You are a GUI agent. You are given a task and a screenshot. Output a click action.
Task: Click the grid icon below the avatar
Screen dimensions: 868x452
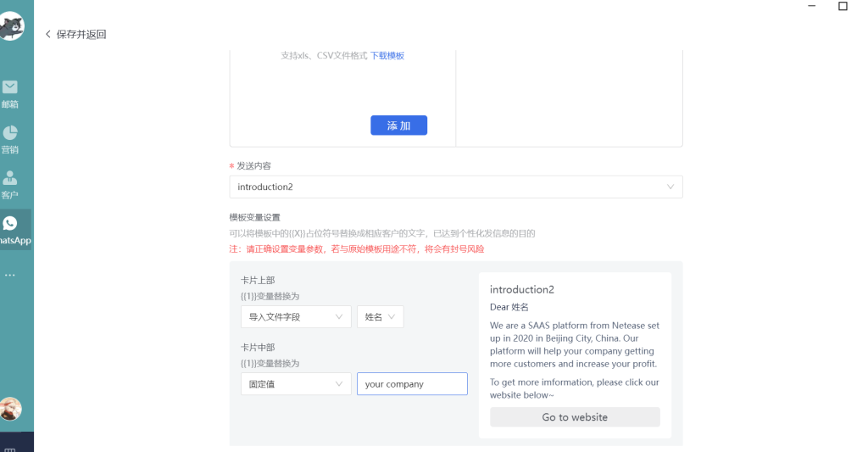coord(10,447)
